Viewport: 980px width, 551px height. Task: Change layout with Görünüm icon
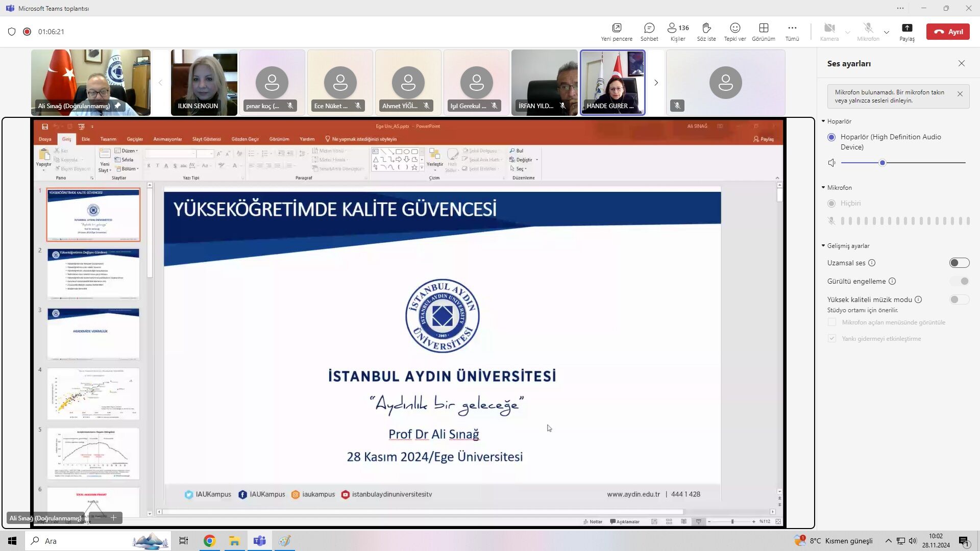[764, 32]
